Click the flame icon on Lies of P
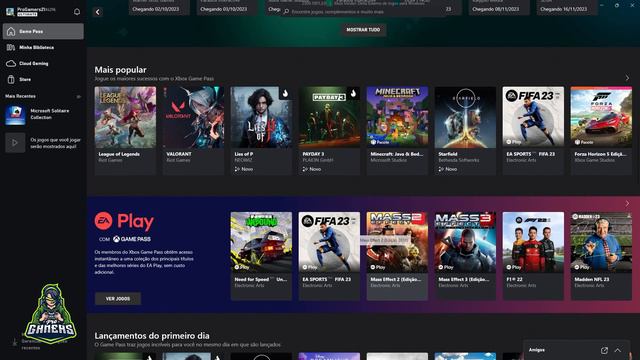This screenshot has height=360, width=640. 285,93
